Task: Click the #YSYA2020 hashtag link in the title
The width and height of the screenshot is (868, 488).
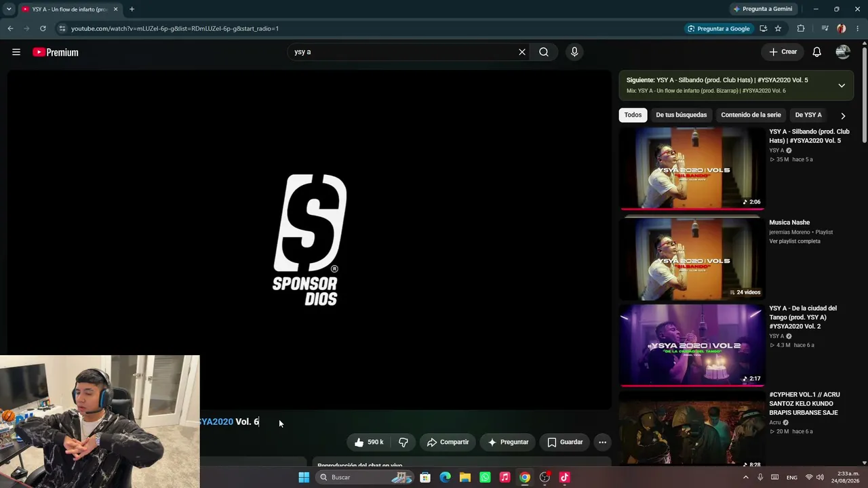Action: tap(216, 422)
